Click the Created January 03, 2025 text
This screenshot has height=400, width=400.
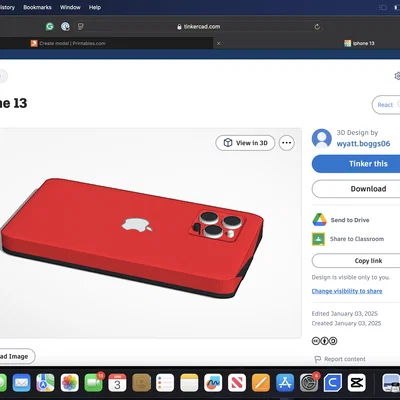(x=346, y=323)
